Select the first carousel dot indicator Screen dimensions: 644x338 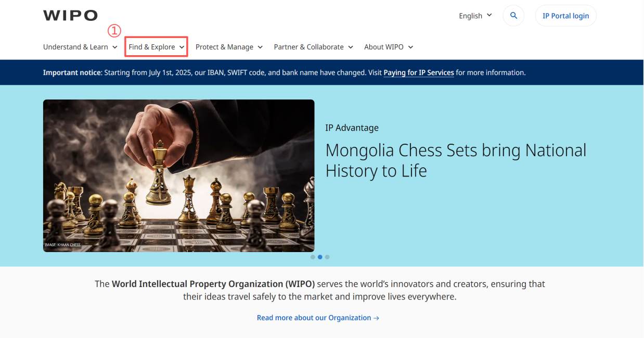313,257
